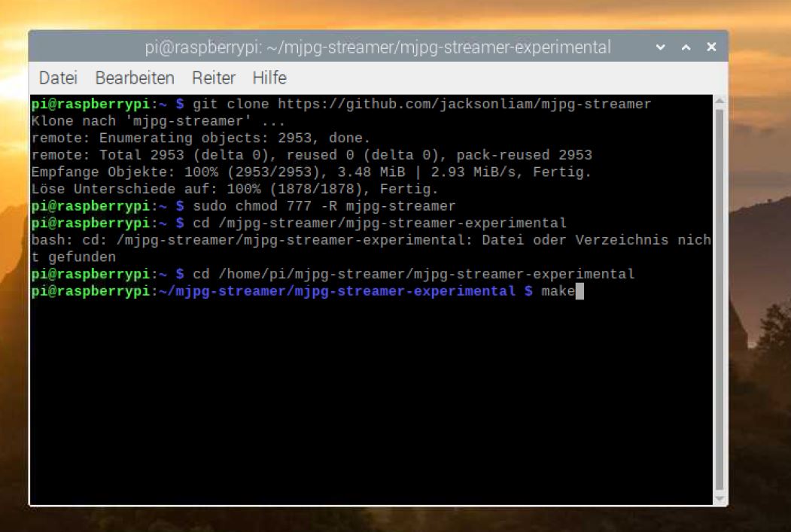Open the Hilfe menu
Viewport: 791px width, 532px height.
(269, 78)
